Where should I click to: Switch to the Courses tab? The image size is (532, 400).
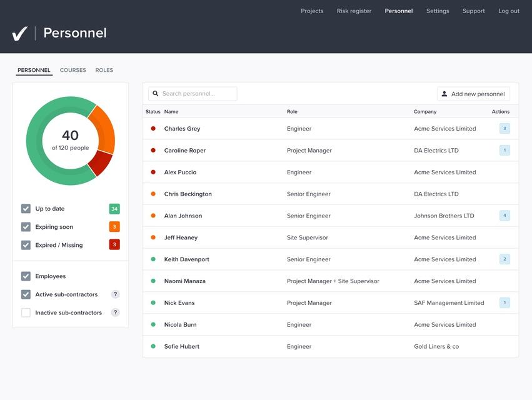[x=73, y=71]
